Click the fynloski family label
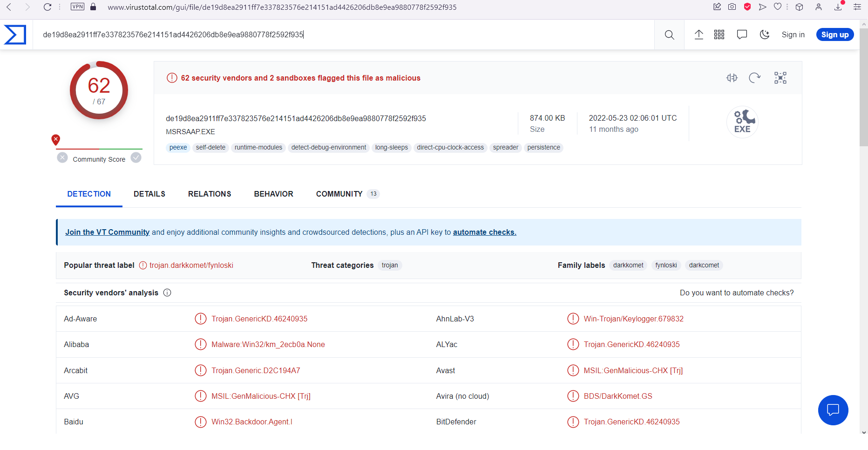Viewport: 868px width, 450px height. 666,265
